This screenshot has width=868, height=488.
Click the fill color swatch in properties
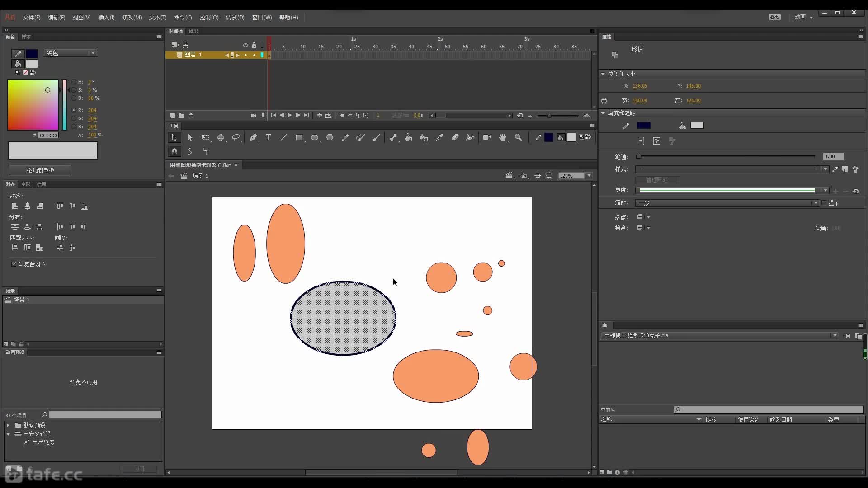click(x=697, y=126)
